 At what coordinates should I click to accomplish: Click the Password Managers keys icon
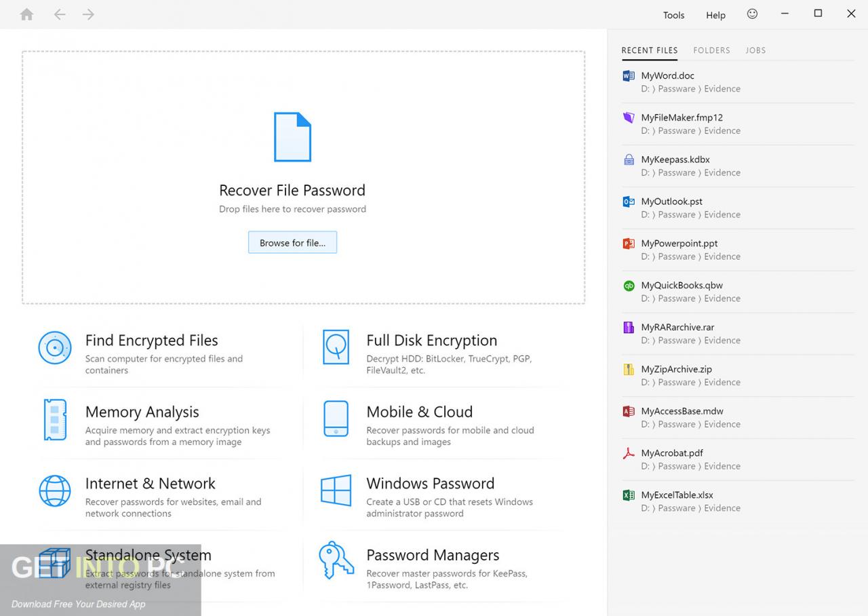coord(336,560)
